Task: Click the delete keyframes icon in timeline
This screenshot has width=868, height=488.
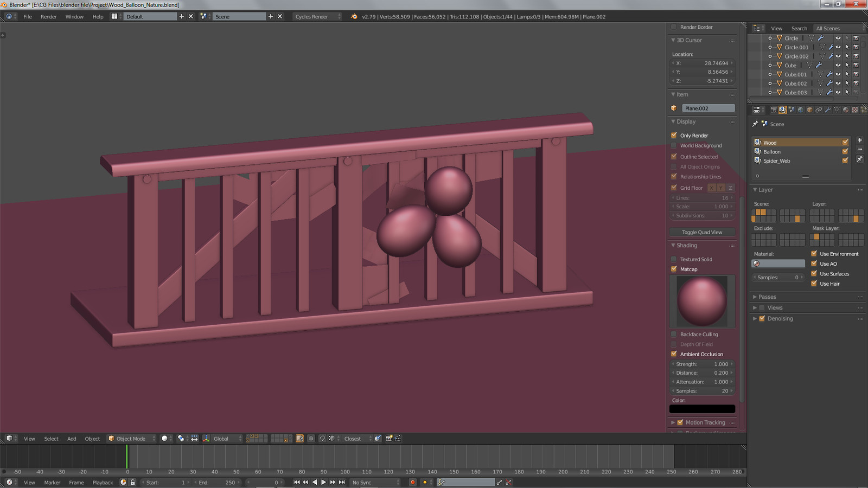Action: click(x=508, y=482)
